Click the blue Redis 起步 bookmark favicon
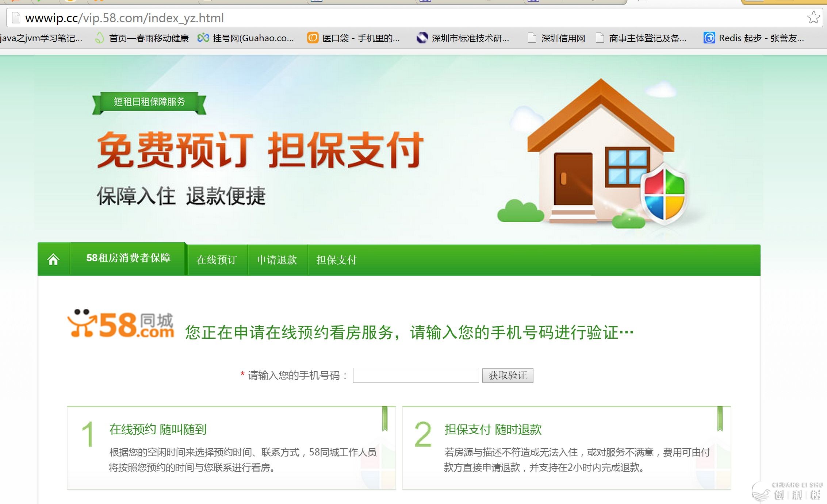827x504 pixels. [x=709, y=38]
